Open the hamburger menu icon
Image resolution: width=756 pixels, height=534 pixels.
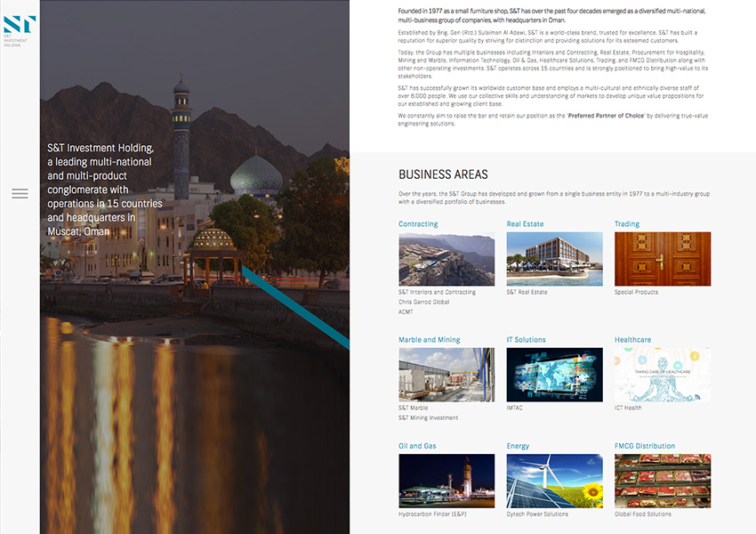20,193
